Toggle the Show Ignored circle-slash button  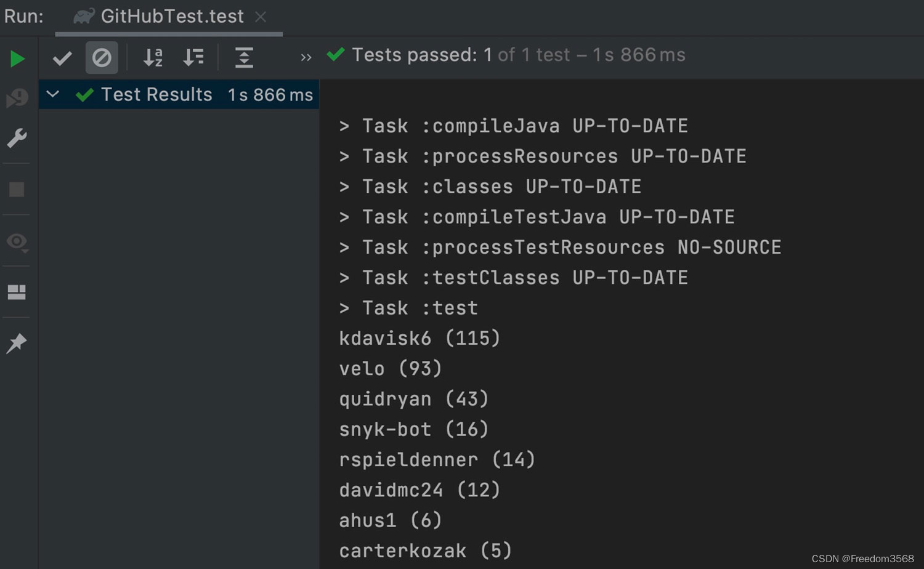coord(102,58)
